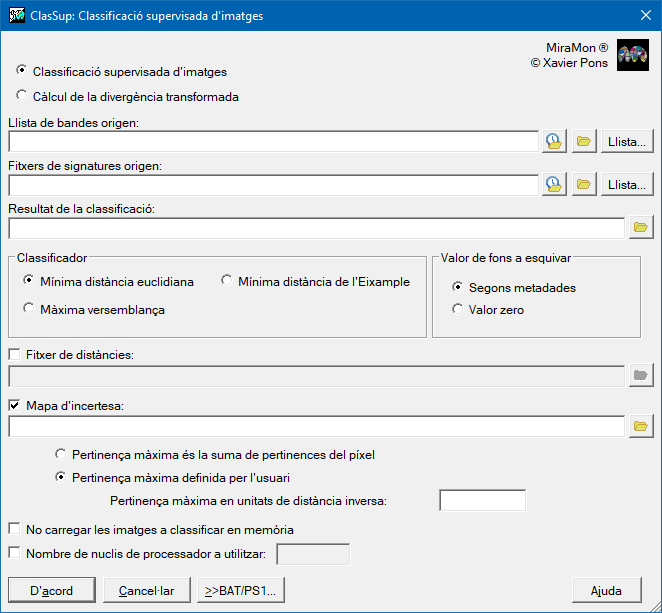Browse folder for Llista de bandes origen
The image size is (662, 613).
[584, 142]
